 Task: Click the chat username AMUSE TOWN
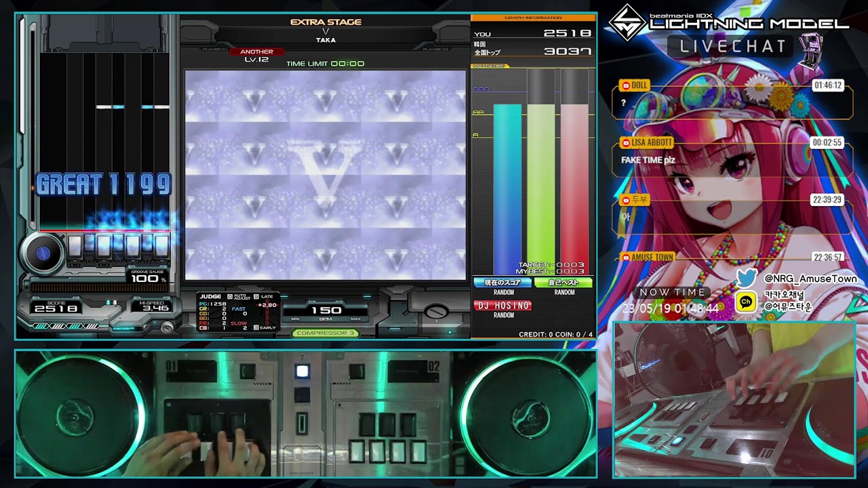pyautogui.click(x=652, y=258)
